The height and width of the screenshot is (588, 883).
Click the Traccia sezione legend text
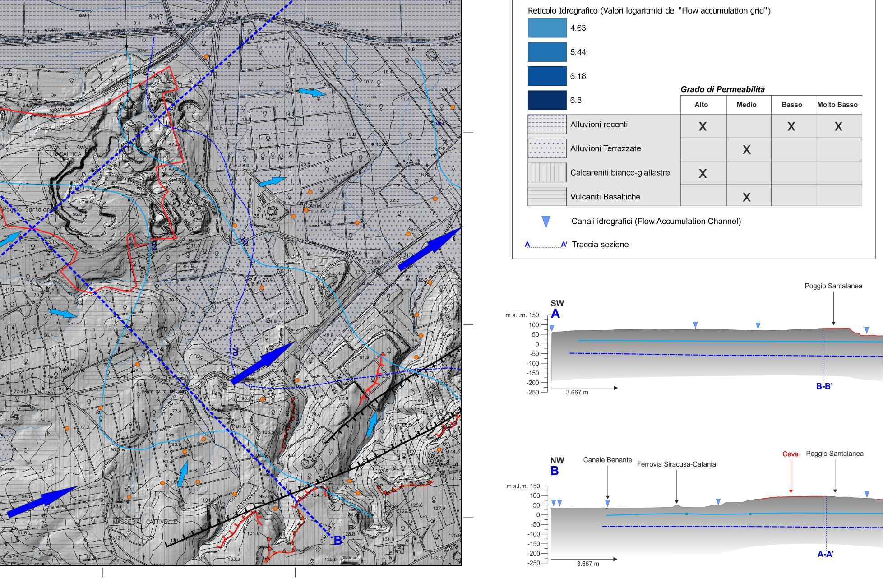[600, 245]
